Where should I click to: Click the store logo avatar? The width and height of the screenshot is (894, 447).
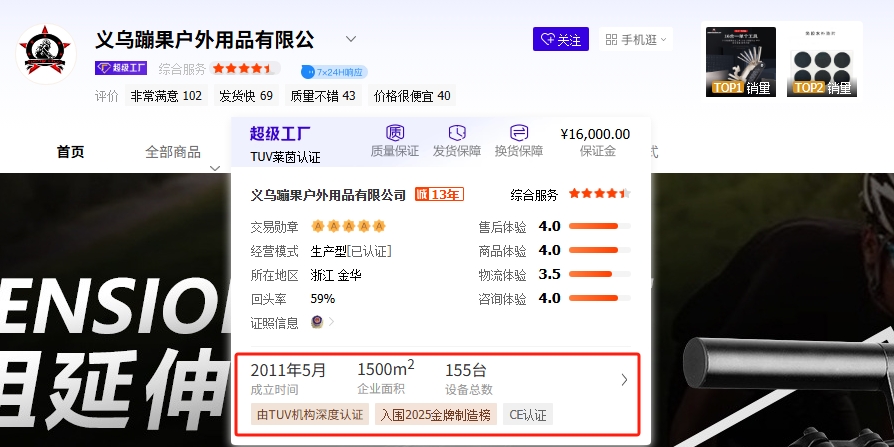pos(46,54)
